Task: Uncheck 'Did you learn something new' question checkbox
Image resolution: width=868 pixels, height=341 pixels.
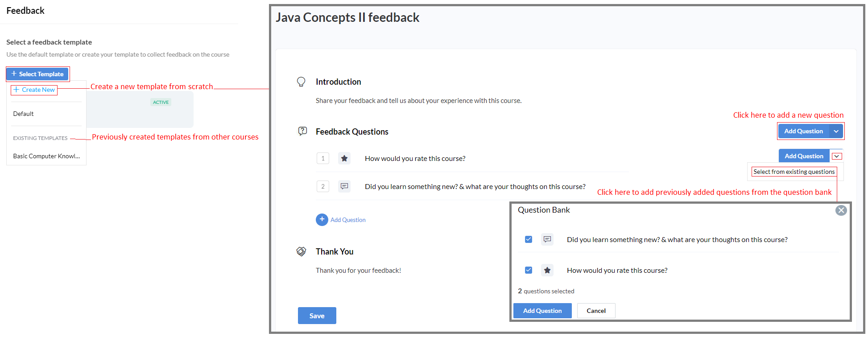Action: coord(529,239)
